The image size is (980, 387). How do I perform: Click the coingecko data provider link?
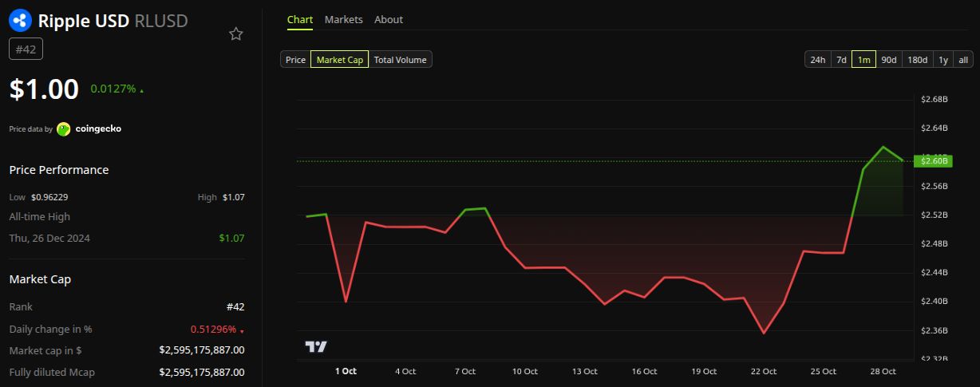pyautogui.click(x=98, y=128)
